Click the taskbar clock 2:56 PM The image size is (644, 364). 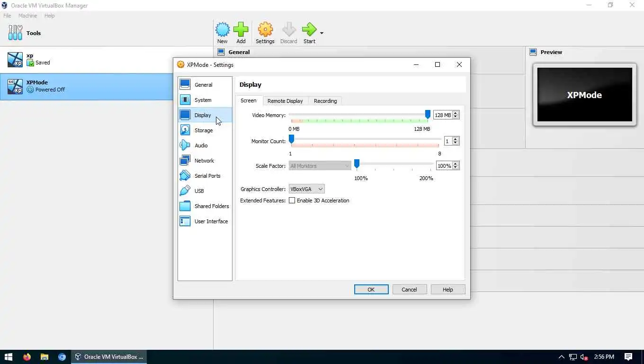[x=604, y=357]
